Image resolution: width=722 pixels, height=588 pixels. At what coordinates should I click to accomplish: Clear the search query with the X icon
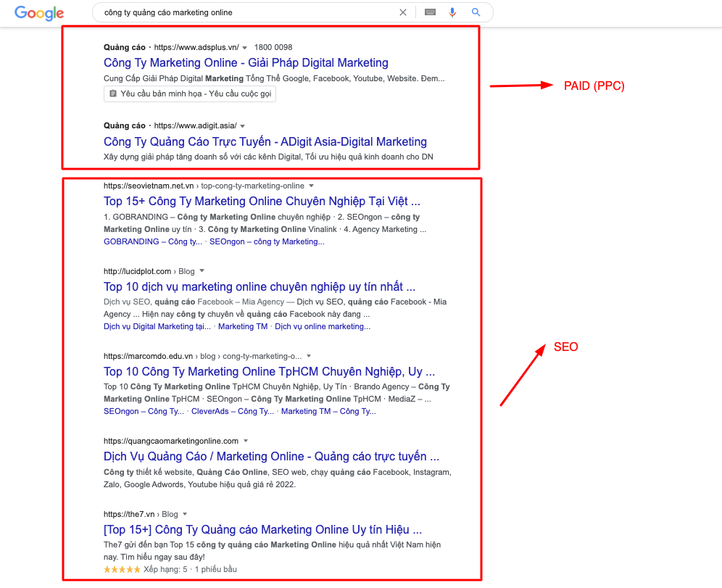[x=403, y=12]
